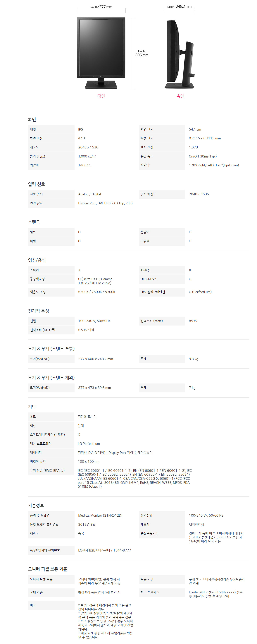Viewport: 257px width, 644px height.
Task: Click the Width 377 mm dimension label
Action: click(101, 7)
